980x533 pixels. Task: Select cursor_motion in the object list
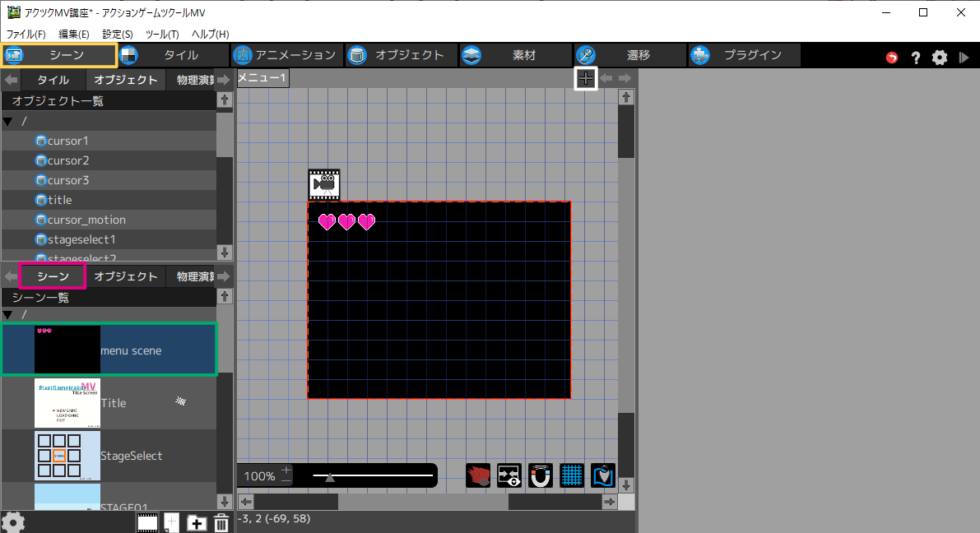86,220
